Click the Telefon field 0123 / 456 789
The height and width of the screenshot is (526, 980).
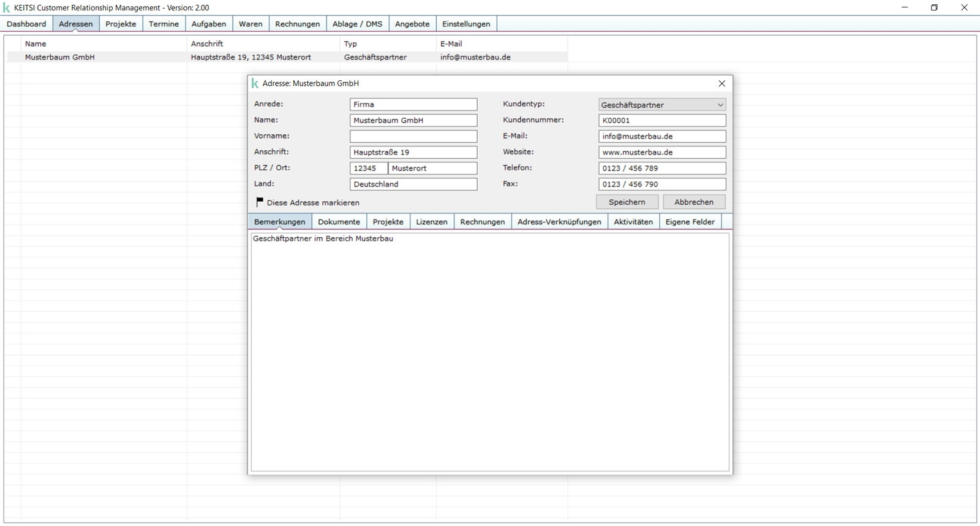pyautogui.click(x=662, y=168)
